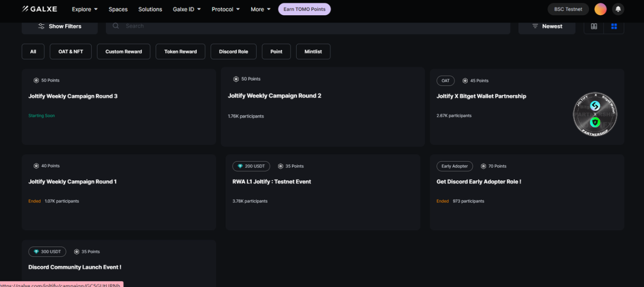
Task: Click the 45 Points icon on Bitget card
Action: (x=465, y=81)
